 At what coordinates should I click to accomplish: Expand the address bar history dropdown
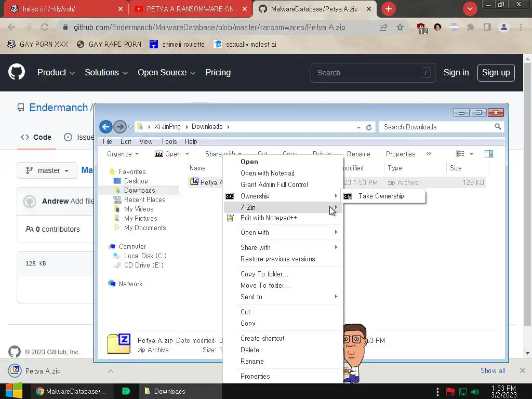[x=358, y=127]
